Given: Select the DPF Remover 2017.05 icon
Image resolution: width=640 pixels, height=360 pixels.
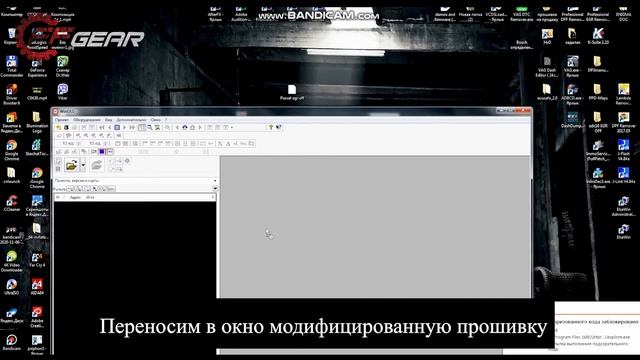Looking at the screenshot, I should pos(623,122).
